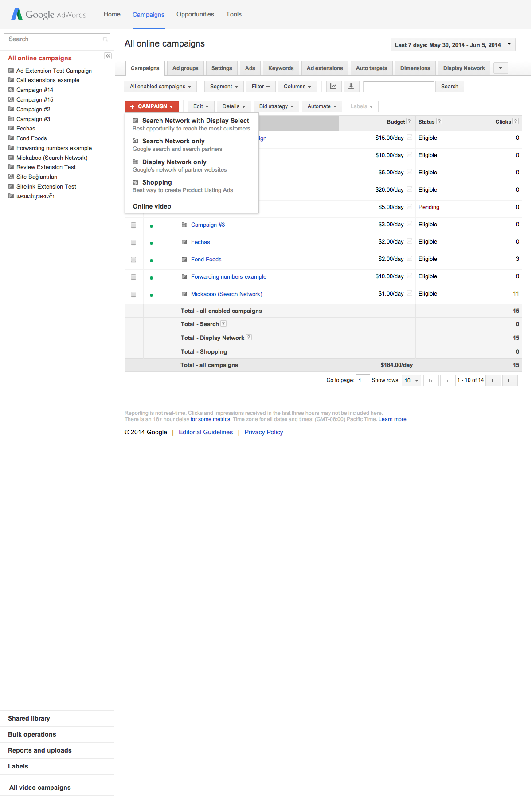The width and height of the screenshot is (532, 800).
Task: Open the Filter dropdown
Action: 261,87
